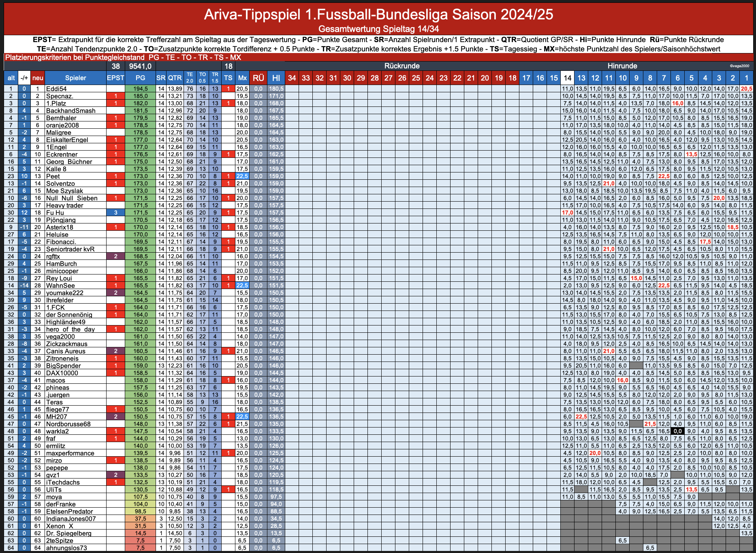Click player name 'Nordborusse68'
756x553 pixels.
tap(68, 424)
